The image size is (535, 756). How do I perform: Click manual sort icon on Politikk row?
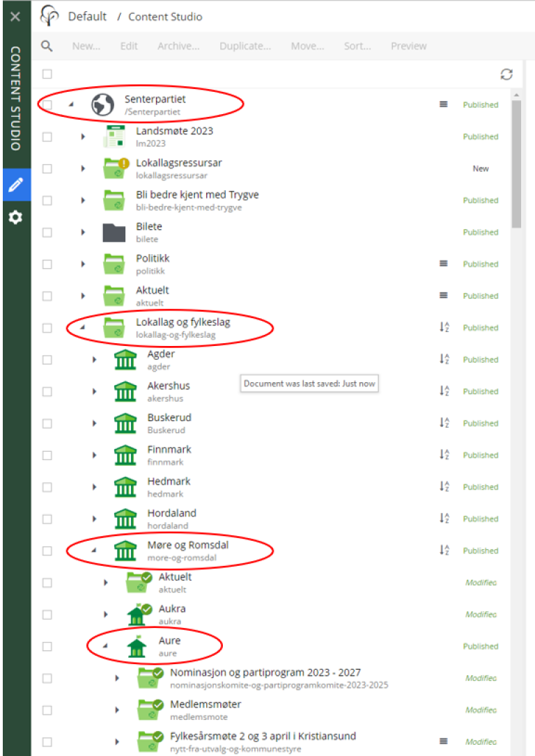point(443,264)
